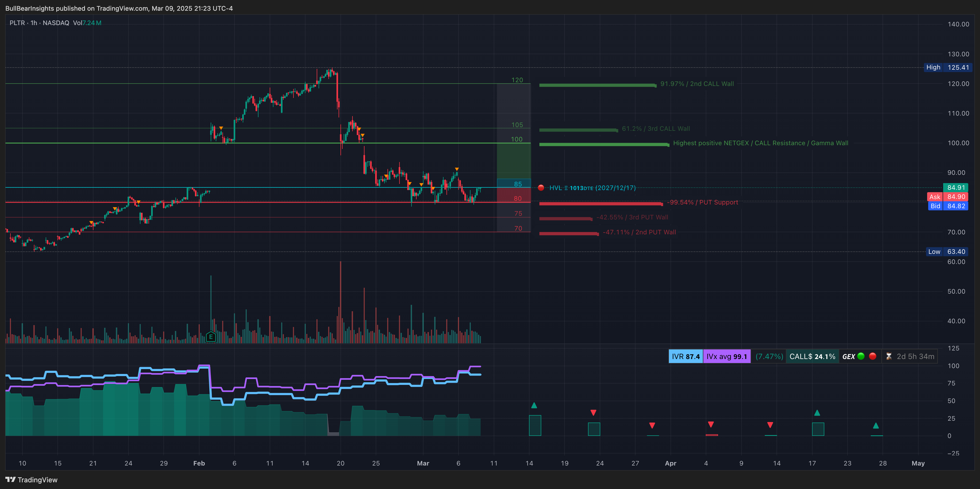
Task: Click the 2d 5h 34m countdown text
Action: point(915,357)
